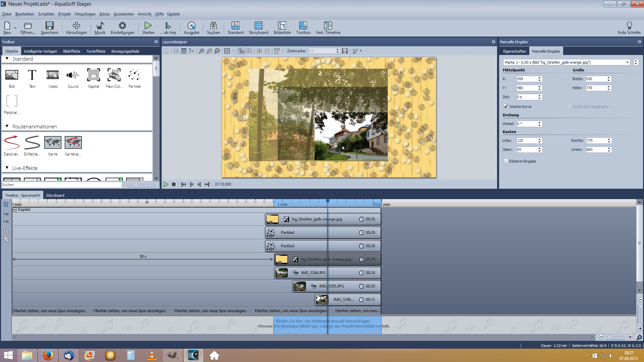Click the Suchen field in Toolbox
The width and height of the screenshot is (644, 362).
coord(62,185)
